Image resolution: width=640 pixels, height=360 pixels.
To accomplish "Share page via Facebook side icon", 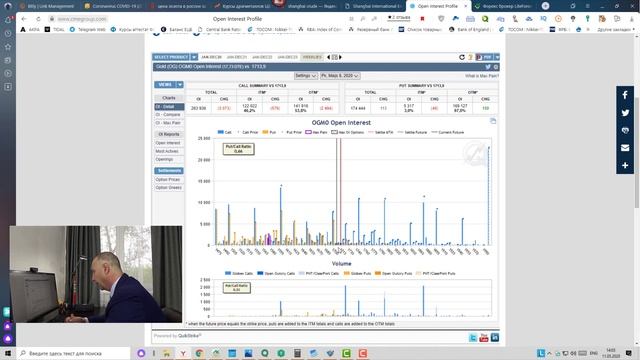I will [625, 95].
